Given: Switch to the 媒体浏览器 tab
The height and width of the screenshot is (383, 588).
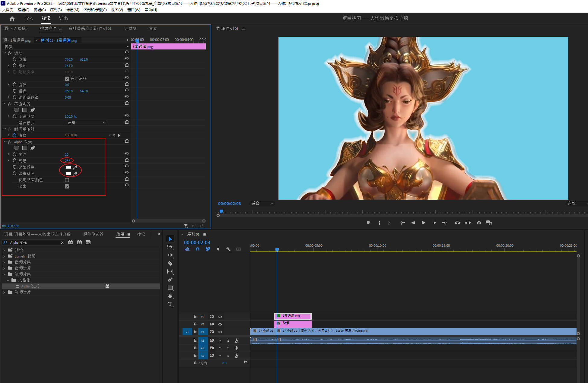Looking at the screenshot, I should pyautogui.click(x=93, y=234).
